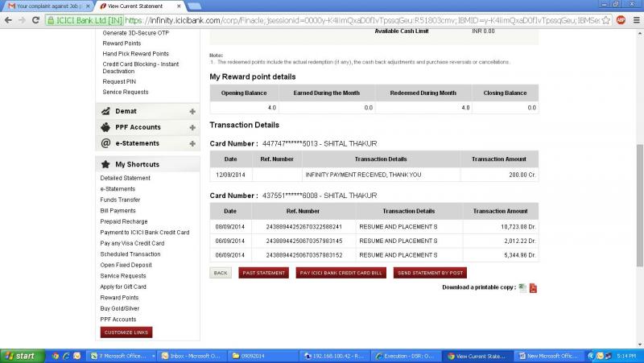644x363 pixels.
Task: Expand Demat section with plus sign
Action: (x=192, y=111)
